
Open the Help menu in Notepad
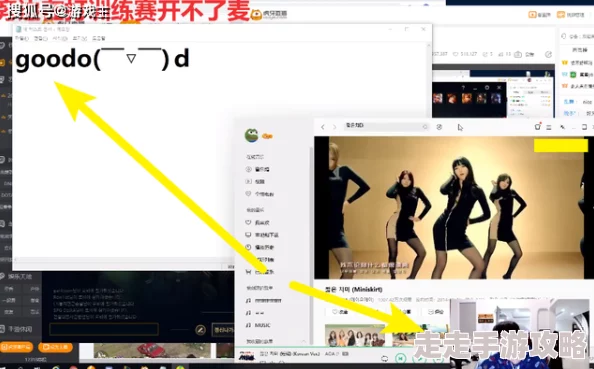98,38
